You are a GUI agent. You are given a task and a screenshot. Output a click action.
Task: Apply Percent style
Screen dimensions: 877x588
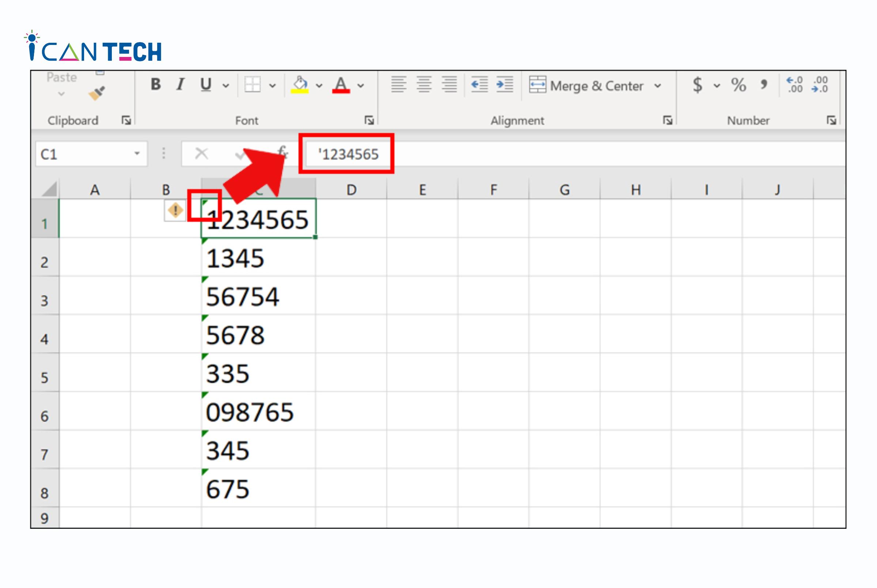pos(738,85)
